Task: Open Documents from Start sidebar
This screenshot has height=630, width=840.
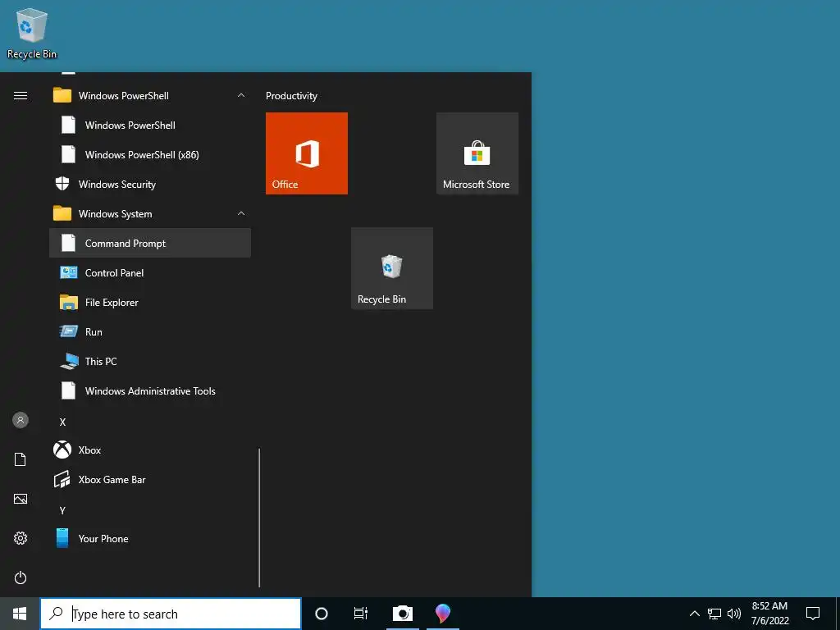Action: [21, 459]
